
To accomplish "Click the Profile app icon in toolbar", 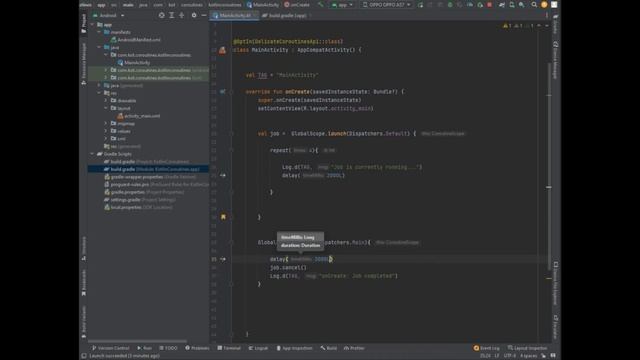I will (470, 5).
